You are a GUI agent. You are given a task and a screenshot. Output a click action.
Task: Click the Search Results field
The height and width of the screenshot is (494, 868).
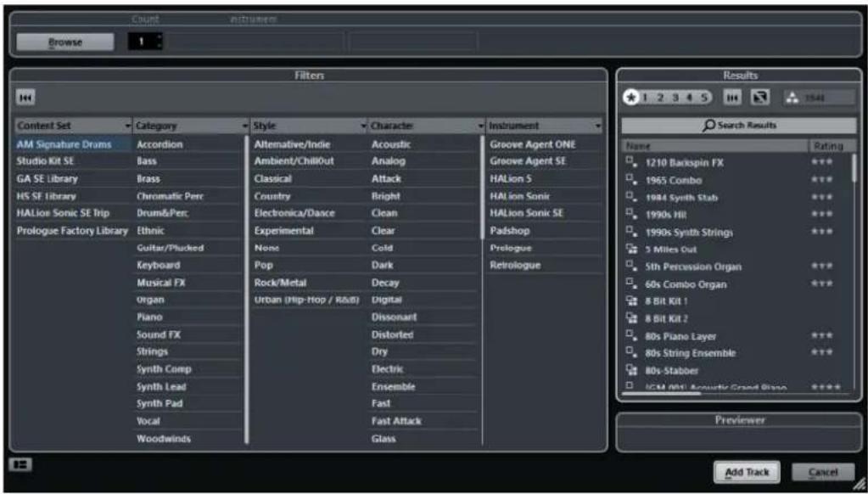tap(739, 125)
